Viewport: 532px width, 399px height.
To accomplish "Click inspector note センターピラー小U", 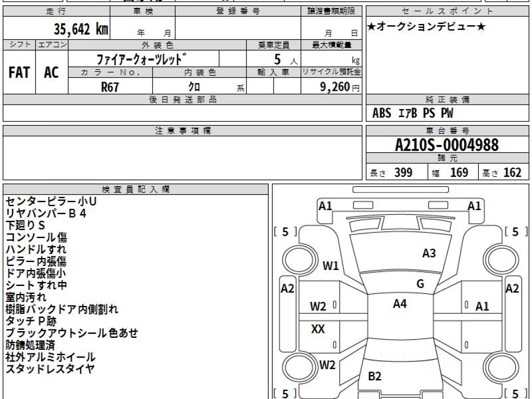I will click(51, 202).
